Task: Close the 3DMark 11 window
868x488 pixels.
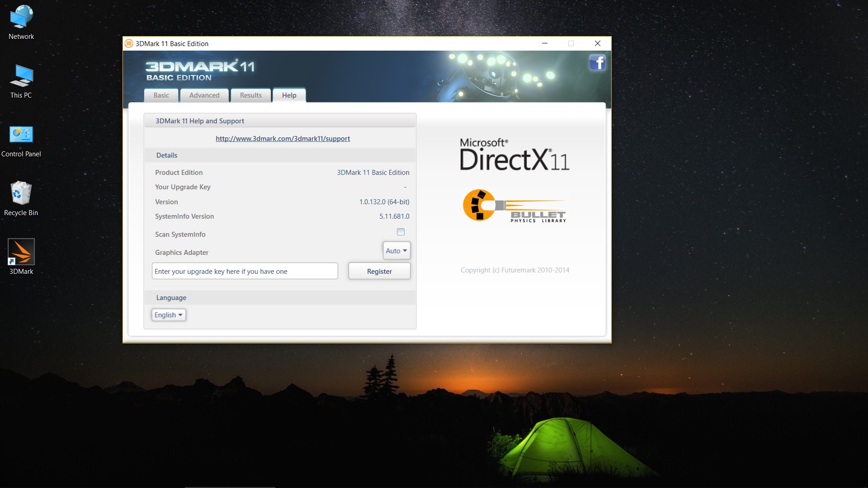Action: click(x=598, y=43)
